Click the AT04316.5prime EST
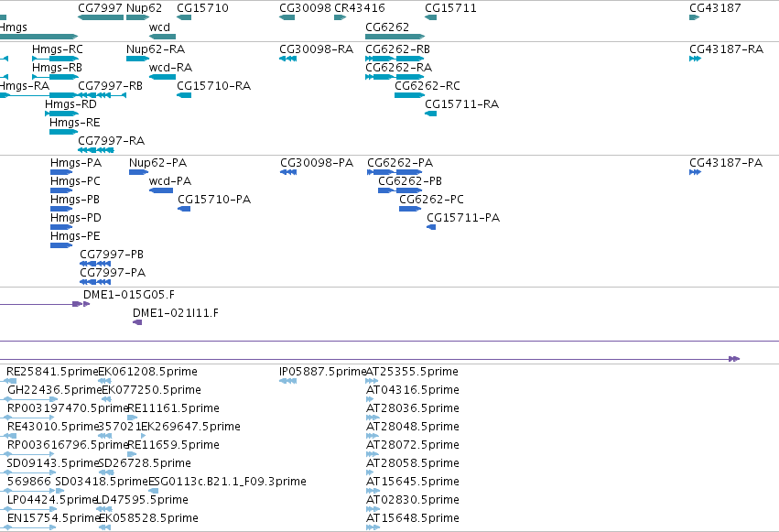 point(370,399)
